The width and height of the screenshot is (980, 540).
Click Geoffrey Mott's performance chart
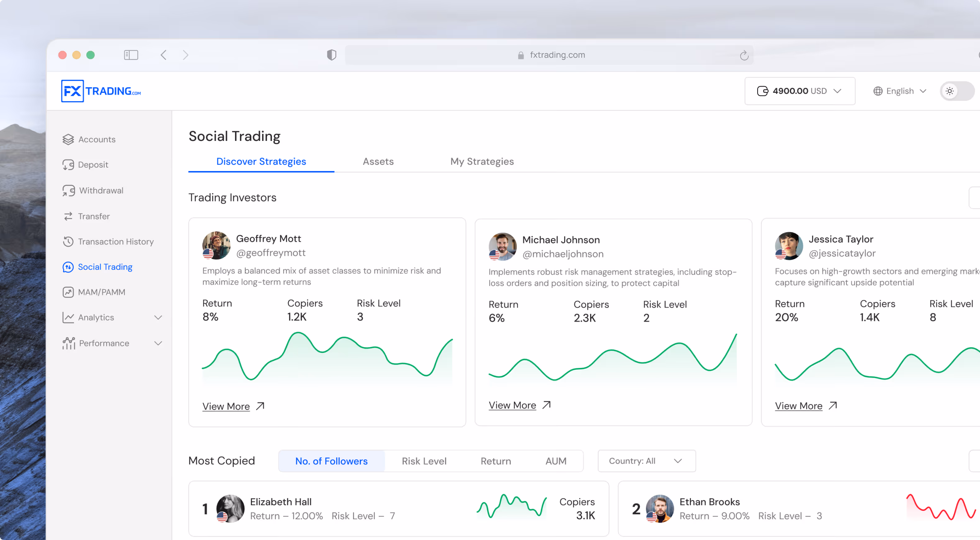click(x=327, y=358)
